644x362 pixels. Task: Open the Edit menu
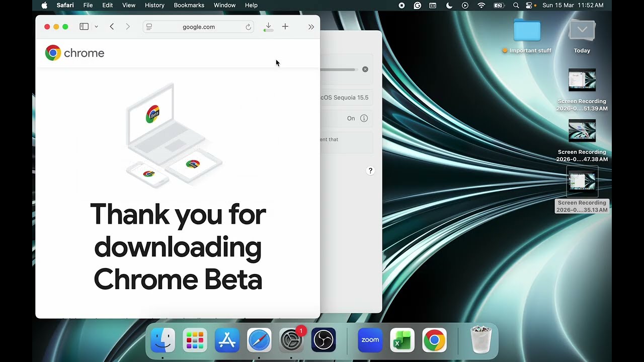(108, 6)
